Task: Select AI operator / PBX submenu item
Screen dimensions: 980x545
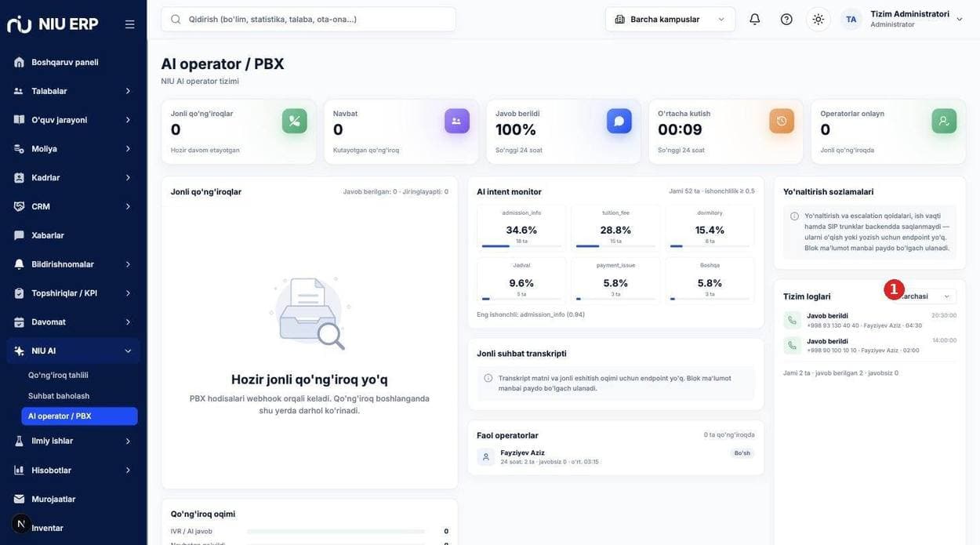Action: (x=79, y=416)
